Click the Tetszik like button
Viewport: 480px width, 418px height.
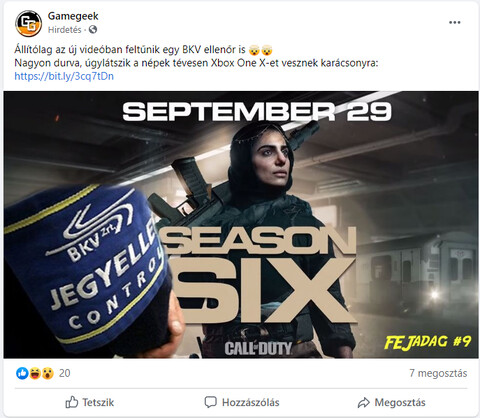coord(90,402)
